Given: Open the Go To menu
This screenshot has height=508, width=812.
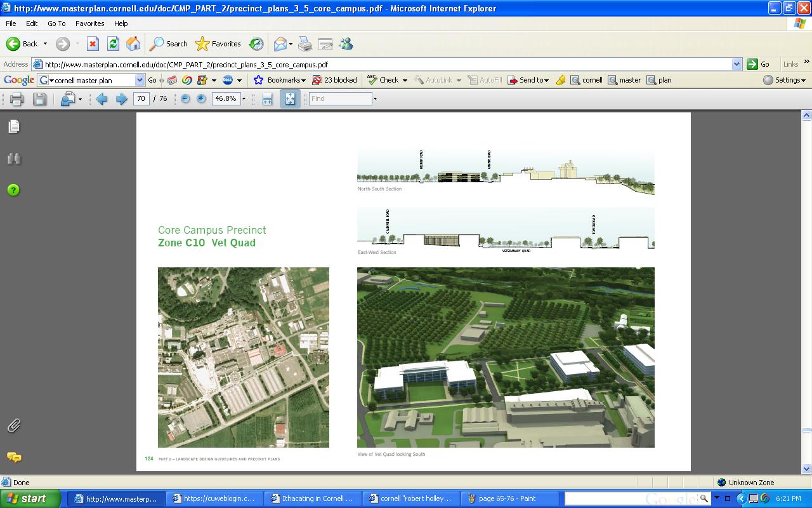Looking at the screenshot, I should point(56,23).
